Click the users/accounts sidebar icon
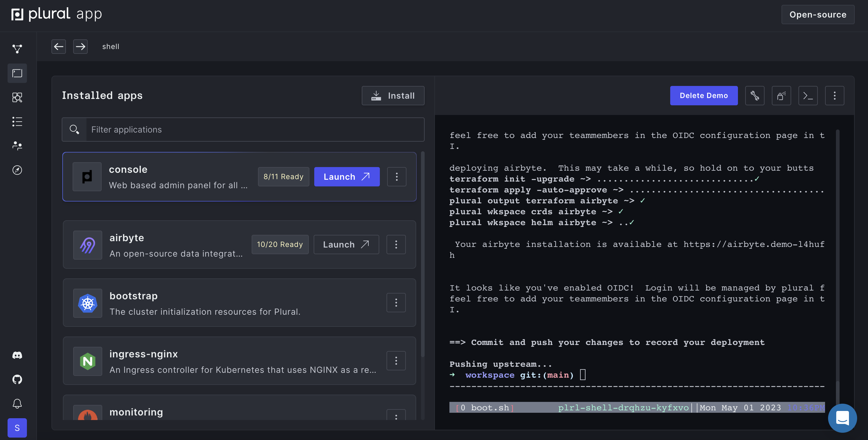Image resolution: width=868 pixels, height=440 pixels. (17, 146)
